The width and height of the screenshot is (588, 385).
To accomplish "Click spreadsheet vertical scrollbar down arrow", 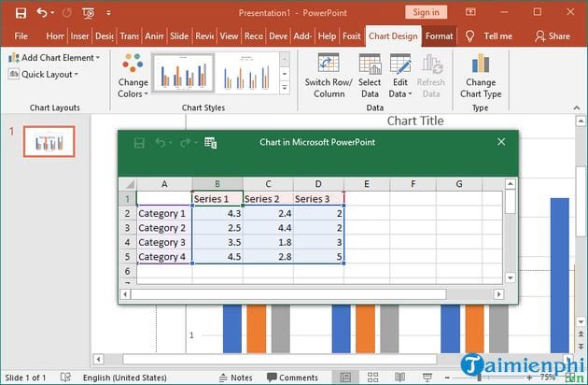I will 510,278.
